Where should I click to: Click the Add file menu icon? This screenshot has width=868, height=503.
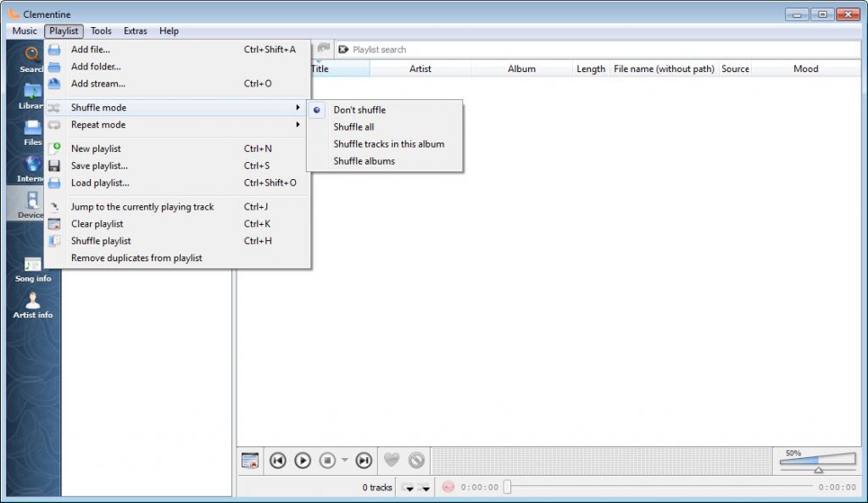tap(54, 50)
